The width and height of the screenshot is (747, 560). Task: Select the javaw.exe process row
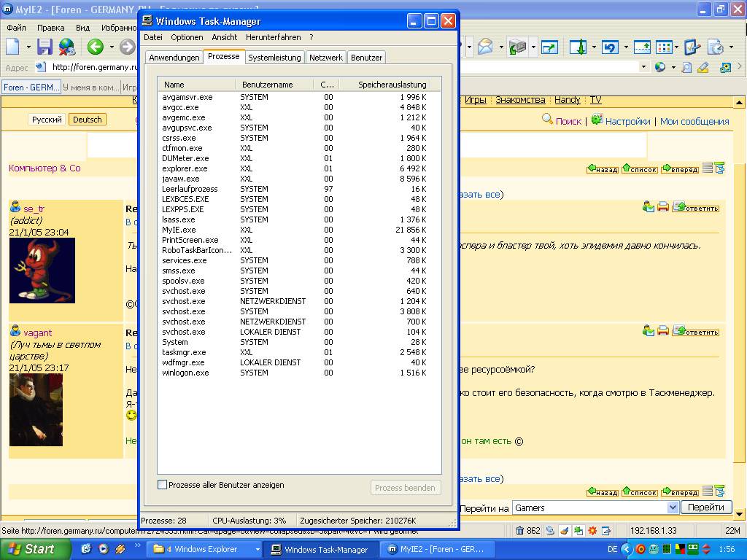pyautogui.click(x=294, y=179)
